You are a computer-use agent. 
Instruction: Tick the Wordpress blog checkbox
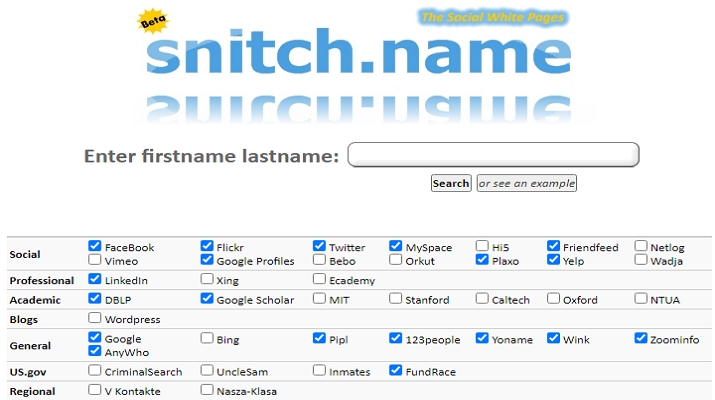(95, 318)
